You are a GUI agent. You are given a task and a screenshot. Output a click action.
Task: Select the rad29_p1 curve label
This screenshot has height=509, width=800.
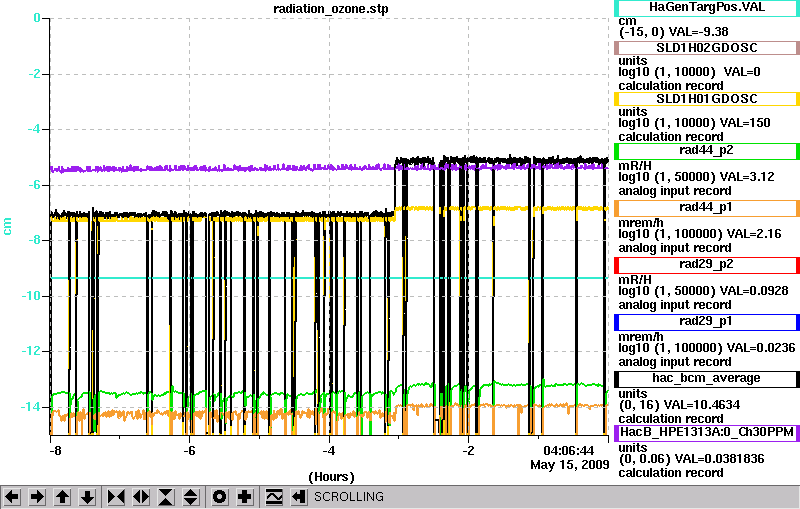pyautogui.click(x=707, y=322)
